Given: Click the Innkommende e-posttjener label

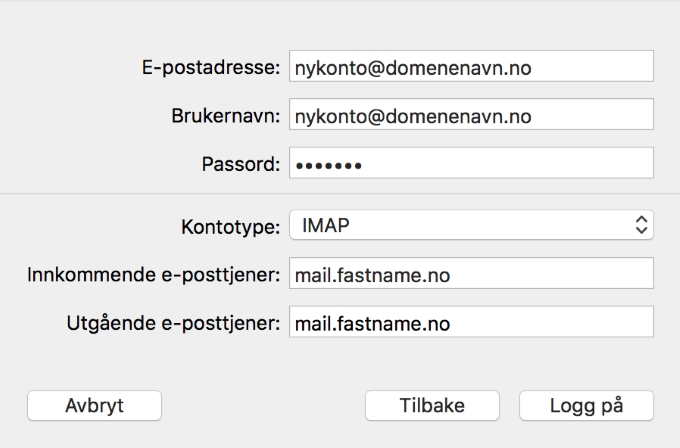Looking at the screenshot, I should [x=154, y=275].
